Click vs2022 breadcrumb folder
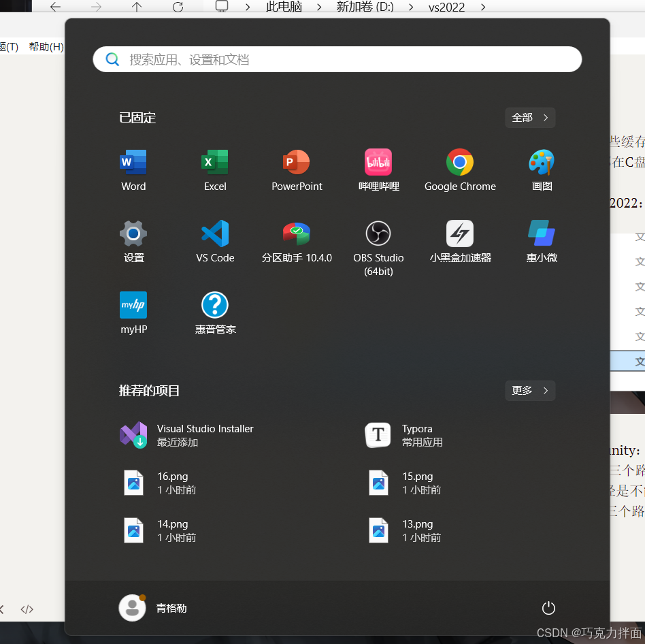This screenshot has height=644, width=645. pyautogui.click(x=446, y=7)
